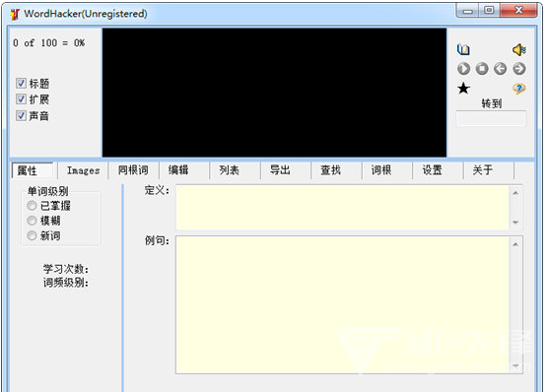Switch to the Images tab
The height and width of the screenshot is (392, 549).
coord(84,170)
